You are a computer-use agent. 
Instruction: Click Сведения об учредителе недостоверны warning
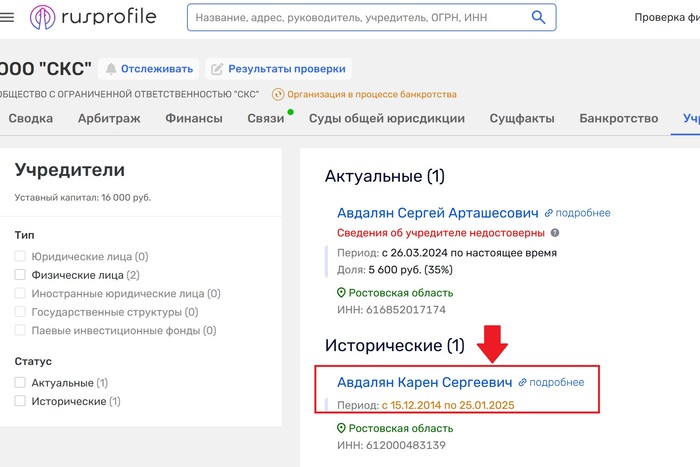pos(441,233)
